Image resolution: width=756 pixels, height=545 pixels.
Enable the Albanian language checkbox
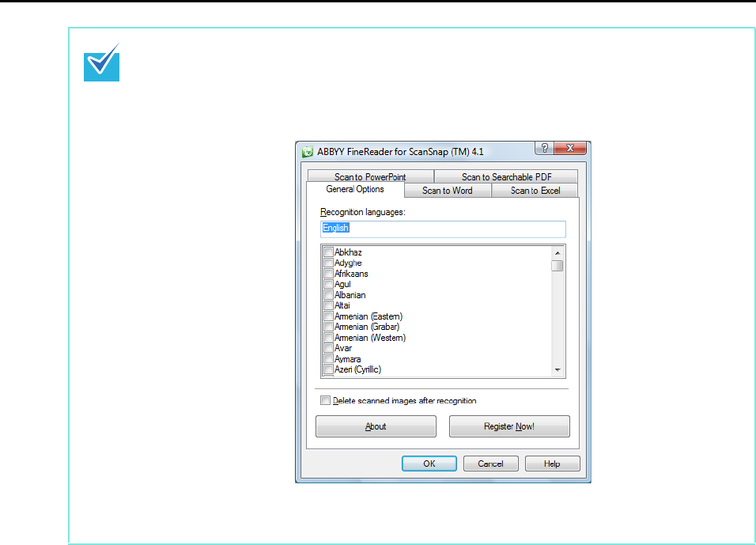328,295
